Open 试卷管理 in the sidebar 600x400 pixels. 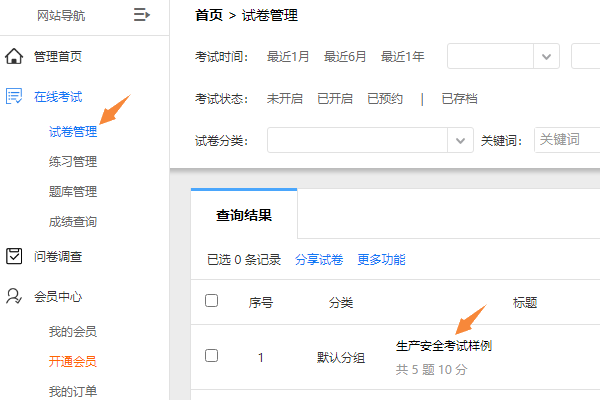pyautogui.click(x=73, y=132)
